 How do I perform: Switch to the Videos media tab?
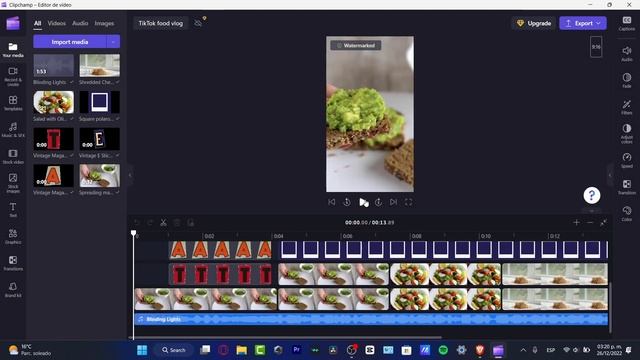pyautogui.click(x=57, y=23)
